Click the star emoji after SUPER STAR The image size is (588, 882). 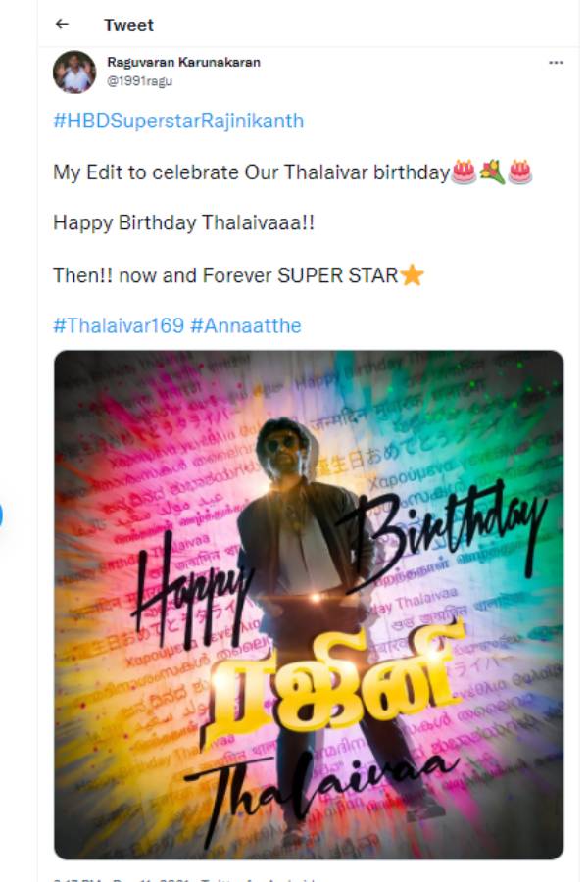412,275
